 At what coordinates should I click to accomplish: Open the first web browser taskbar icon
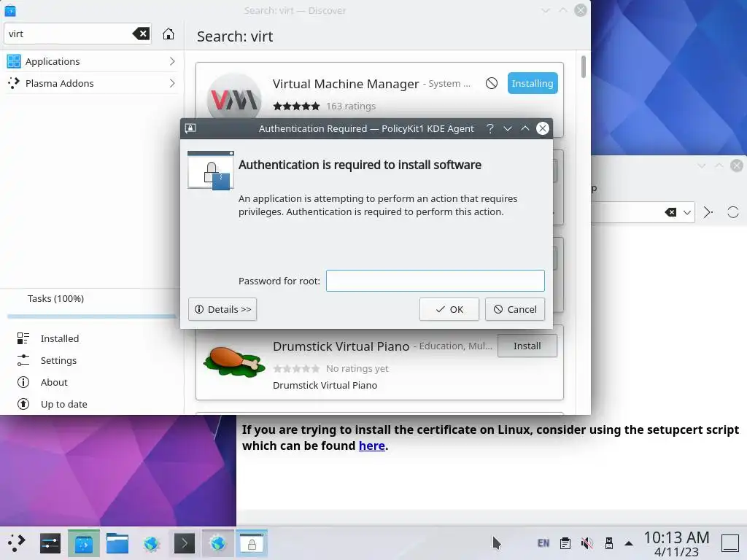pyautogui.click(x=151, y=542)
